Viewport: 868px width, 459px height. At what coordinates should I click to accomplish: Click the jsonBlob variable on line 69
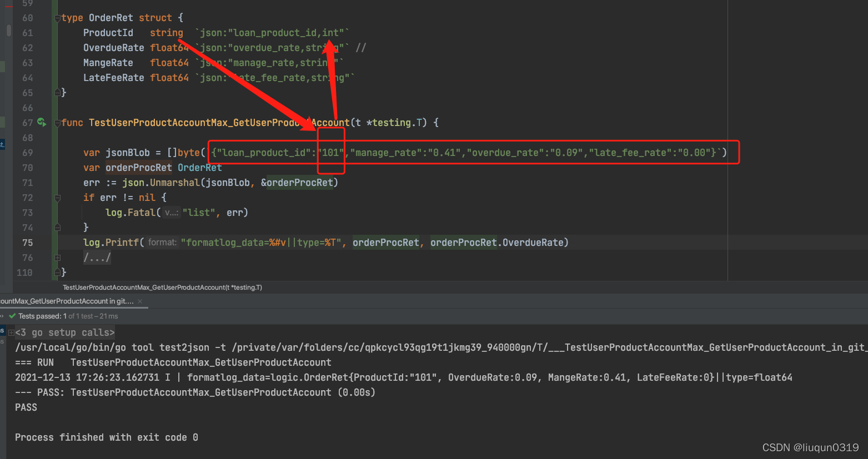pyautogui.click(x=128, y=153)
